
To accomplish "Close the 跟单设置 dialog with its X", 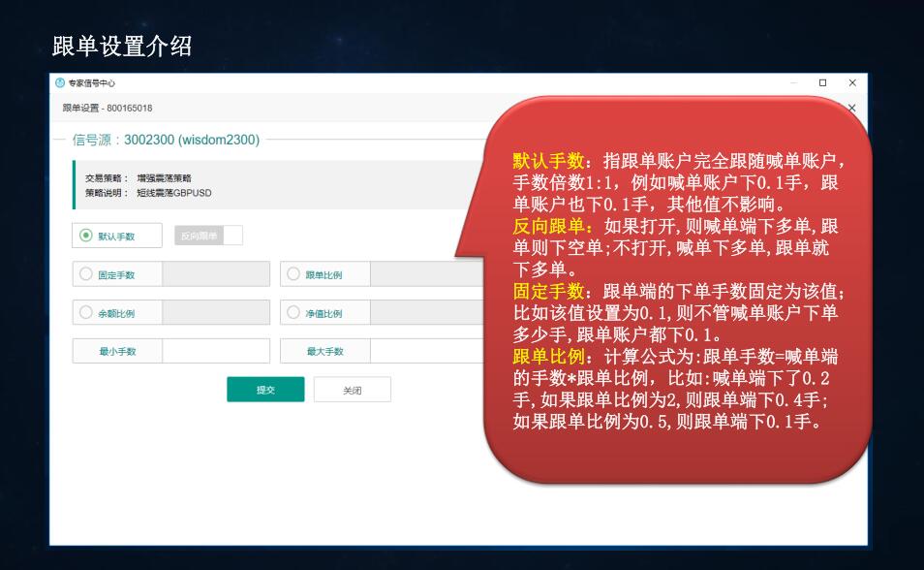I will pyautogui.click(x=852, y=108).
